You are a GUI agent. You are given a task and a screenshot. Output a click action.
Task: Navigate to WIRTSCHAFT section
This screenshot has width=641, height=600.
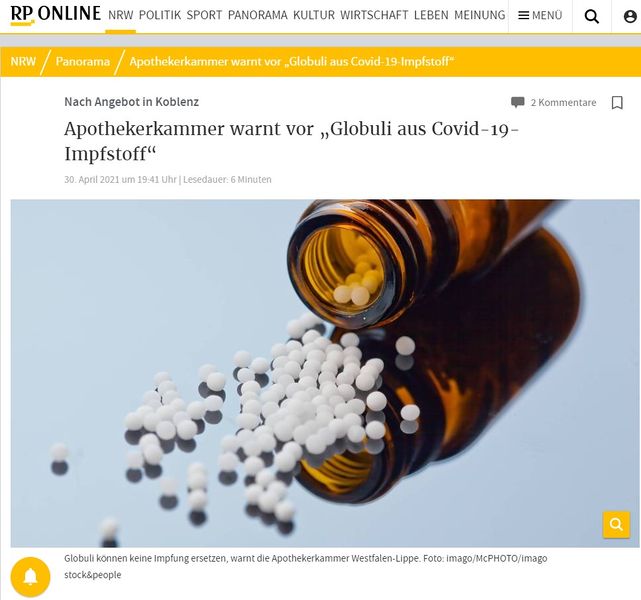374,16
